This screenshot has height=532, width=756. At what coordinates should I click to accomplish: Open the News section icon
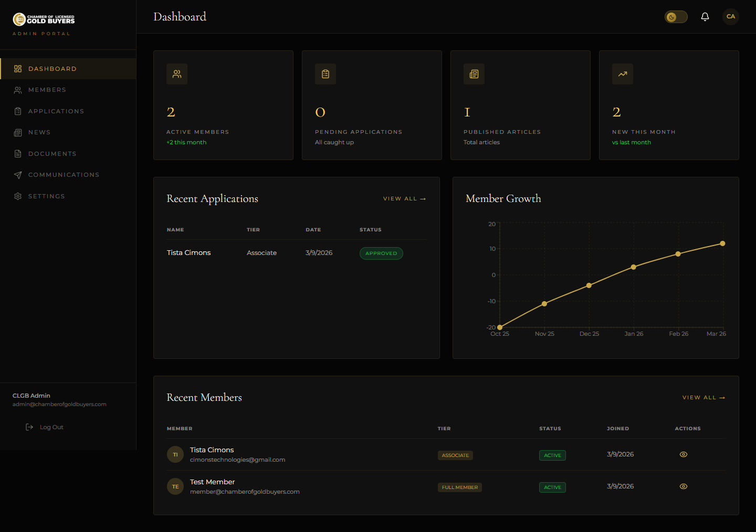(18, 133)
